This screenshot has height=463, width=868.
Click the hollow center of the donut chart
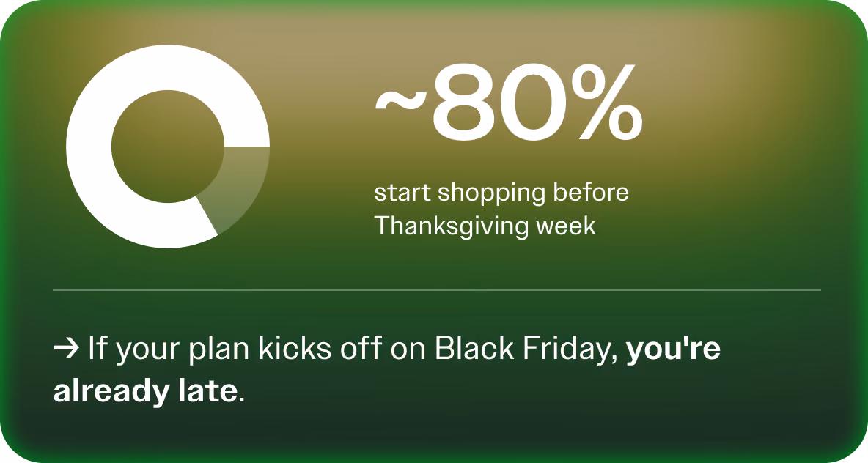click(x=168, y=147)
